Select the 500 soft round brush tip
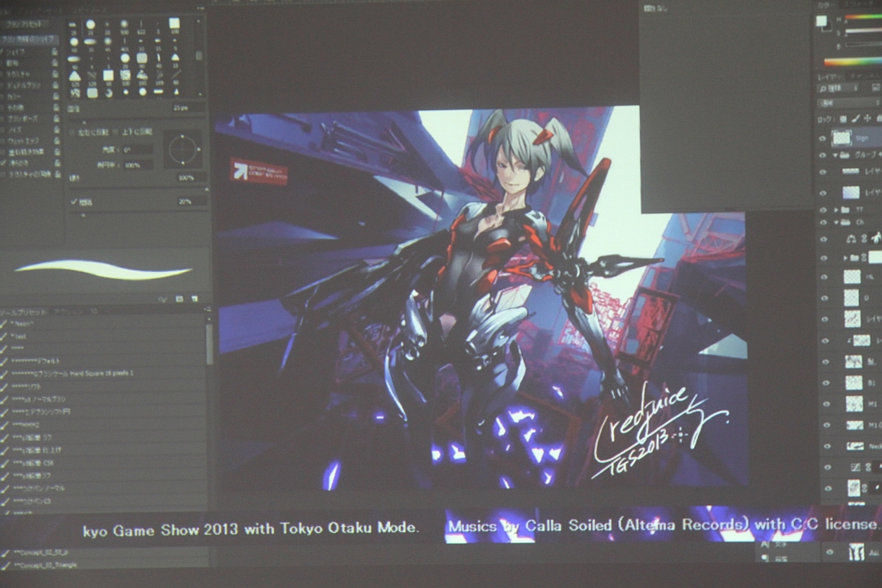 coord(124,27)
